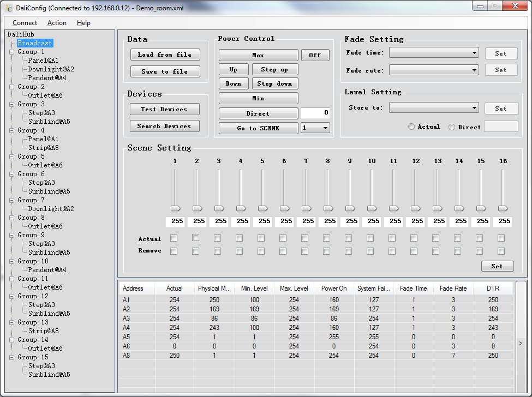532x397 pixels.
Task: Select Strip@A8 under Group 13
Action: [44, 331]
